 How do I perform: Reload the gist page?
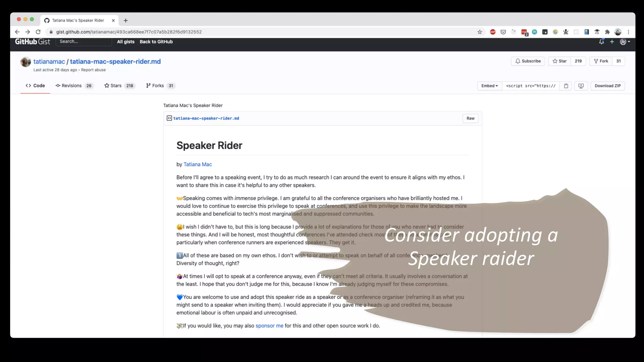click(38, 32)
